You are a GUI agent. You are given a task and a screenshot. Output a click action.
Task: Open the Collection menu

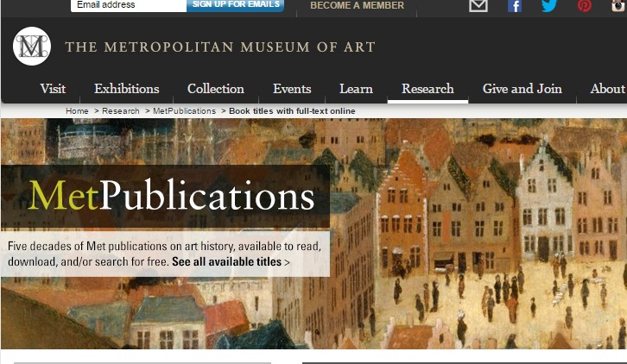[x=216, y=89]
